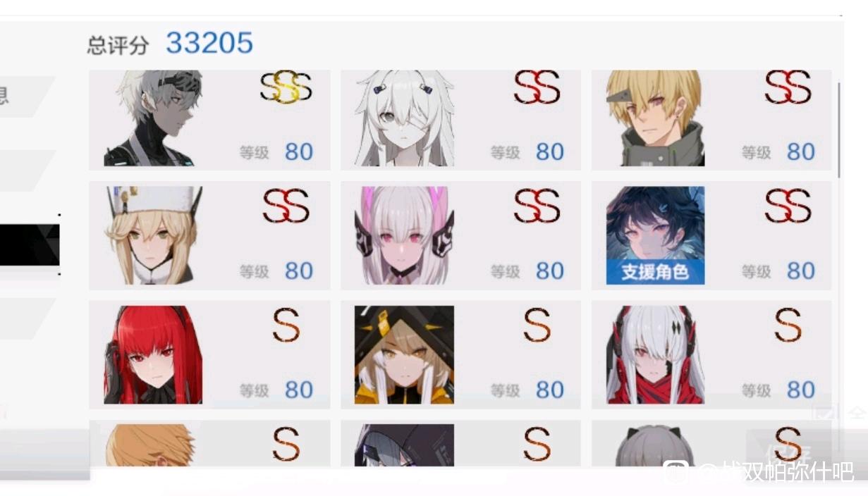Click the character list vertical scrollbar
Viewport: 868px width, 496px height.
point(839,130)
